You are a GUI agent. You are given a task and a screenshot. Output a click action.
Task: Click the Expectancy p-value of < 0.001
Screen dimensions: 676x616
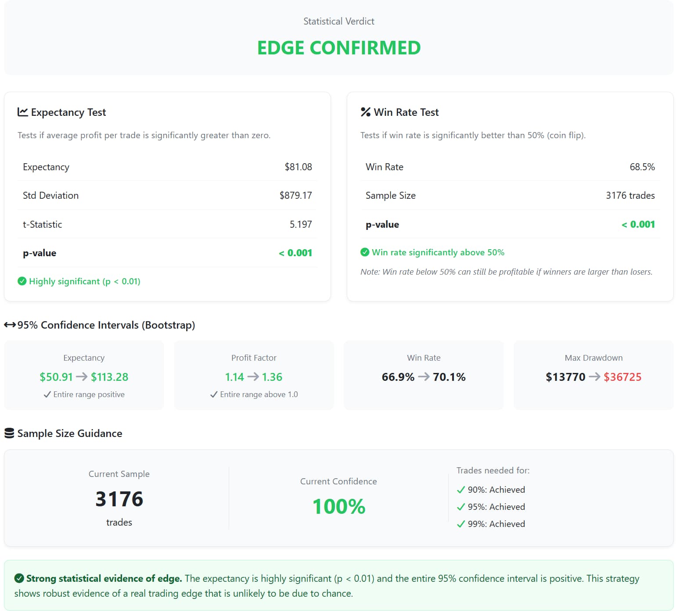295,253
